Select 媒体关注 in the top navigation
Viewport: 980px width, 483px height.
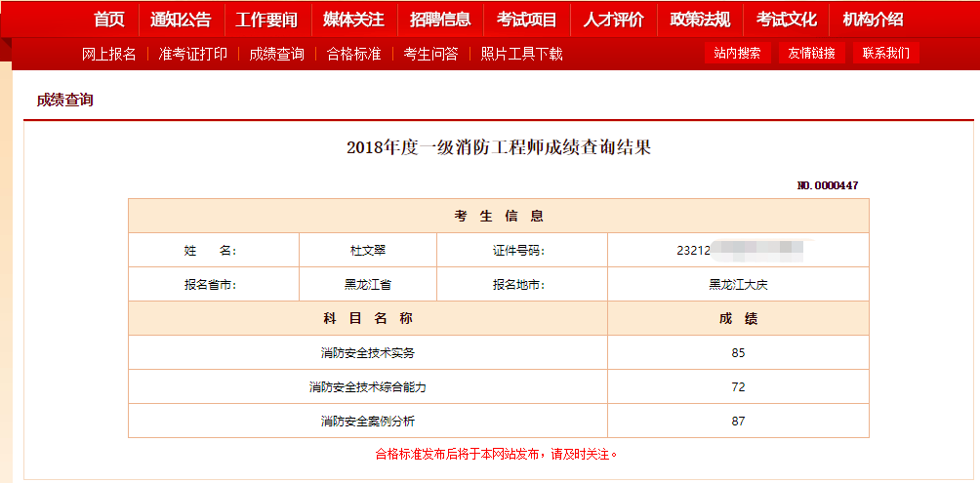(353, 20)
